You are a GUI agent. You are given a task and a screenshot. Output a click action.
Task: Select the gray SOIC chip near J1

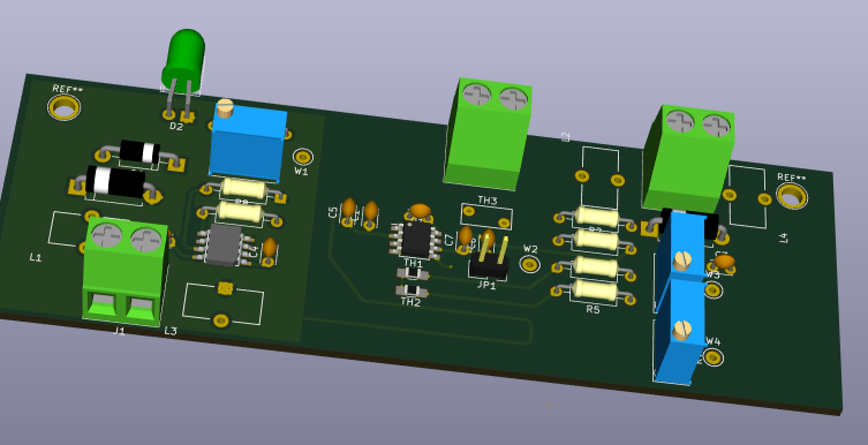(x=224, y=245)
